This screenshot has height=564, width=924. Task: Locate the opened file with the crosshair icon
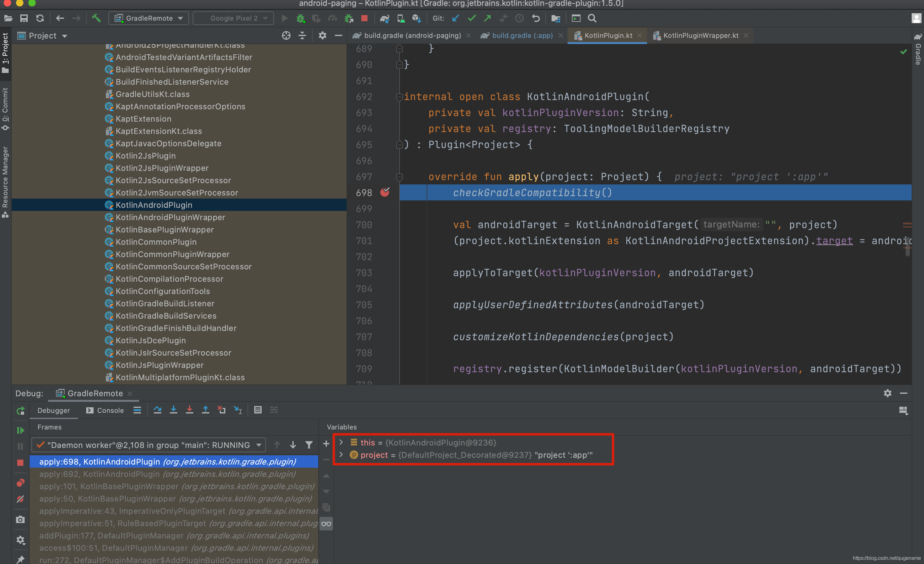(286, 36)
